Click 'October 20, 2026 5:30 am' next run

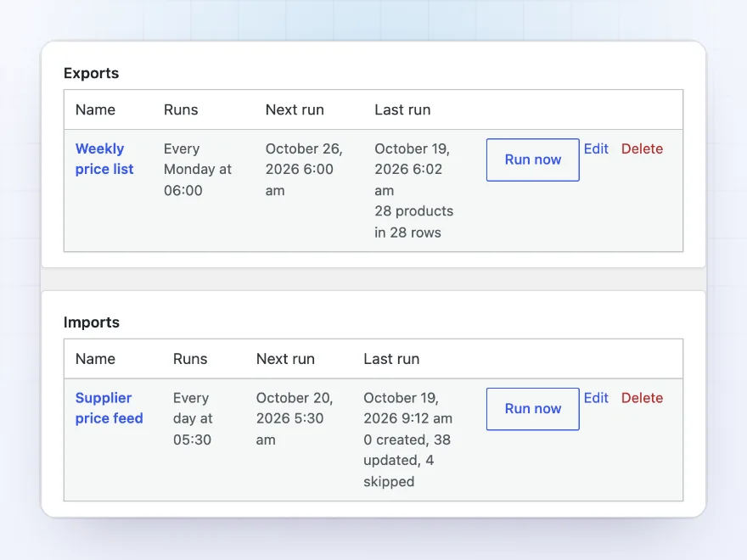point(295,418)
